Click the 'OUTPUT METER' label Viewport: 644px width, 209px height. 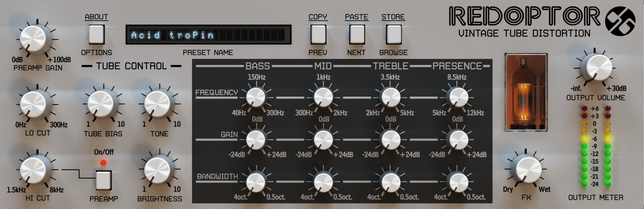(x=596, y=198)
